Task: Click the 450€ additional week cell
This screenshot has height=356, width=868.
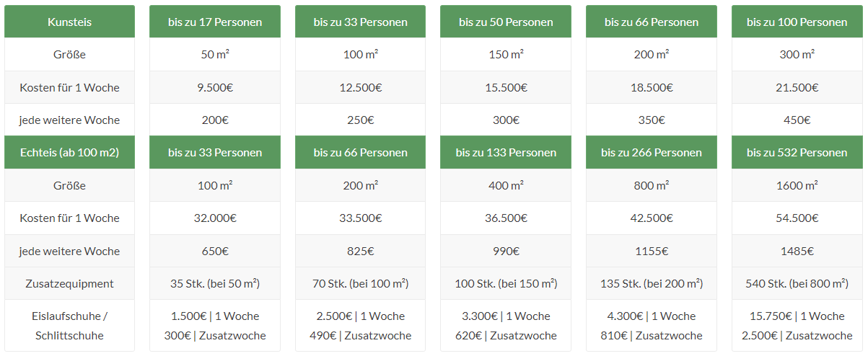Action: point(797,120)
